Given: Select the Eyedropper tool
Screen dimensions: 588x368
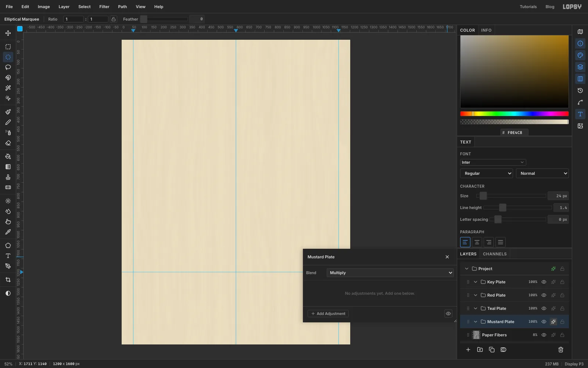Looking at the screenshot, I should coord(8,232).
